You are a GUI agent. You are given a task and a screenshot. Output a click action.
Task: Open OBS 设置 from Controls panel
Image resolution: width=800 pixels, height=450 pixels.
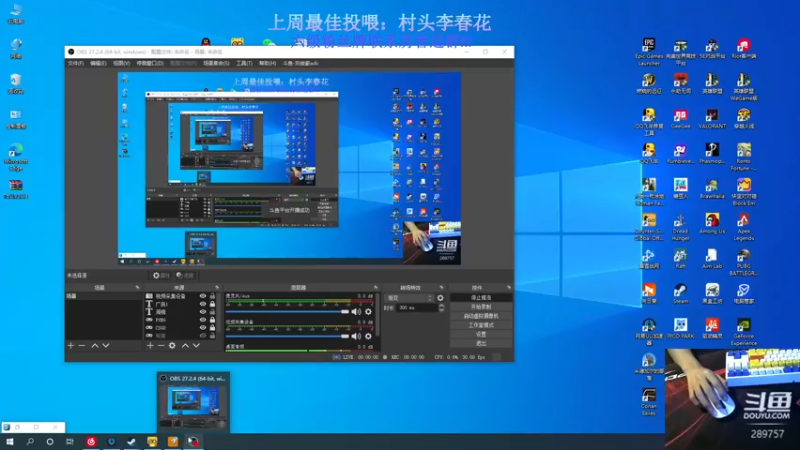pos(481,334)
